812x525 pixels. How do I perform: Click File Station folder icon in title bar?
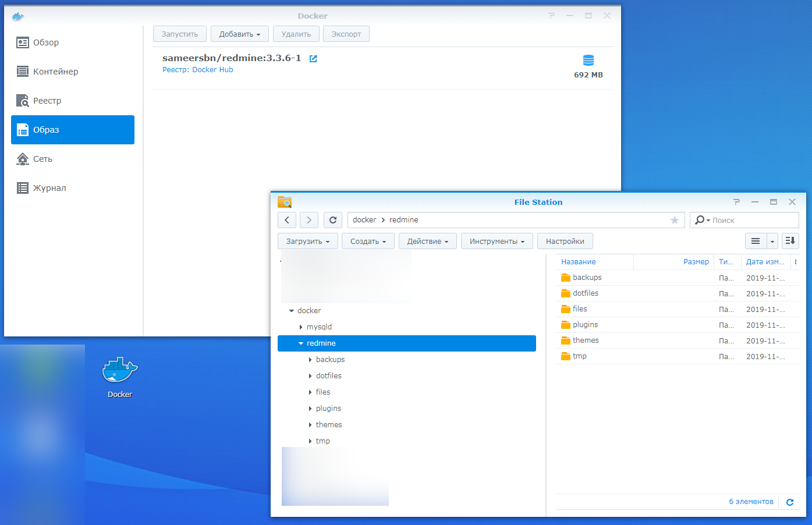[285, 202]
